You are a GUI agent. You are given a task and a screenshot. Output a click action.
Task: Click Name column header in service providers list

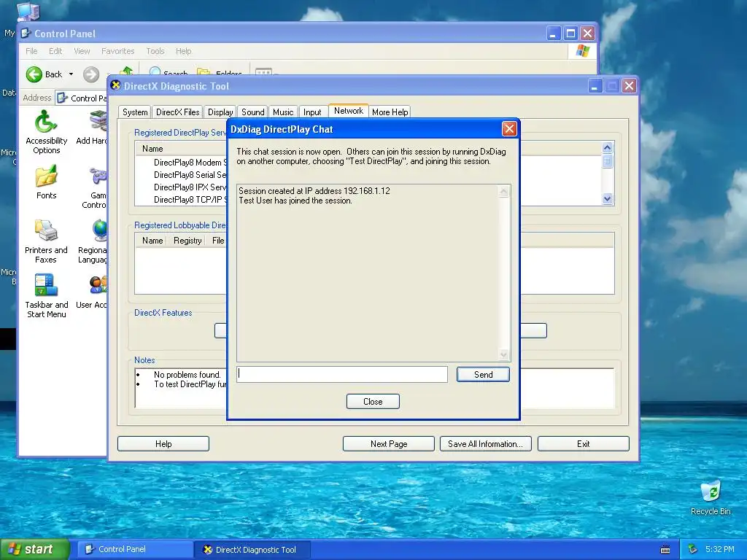click(152, 149)
